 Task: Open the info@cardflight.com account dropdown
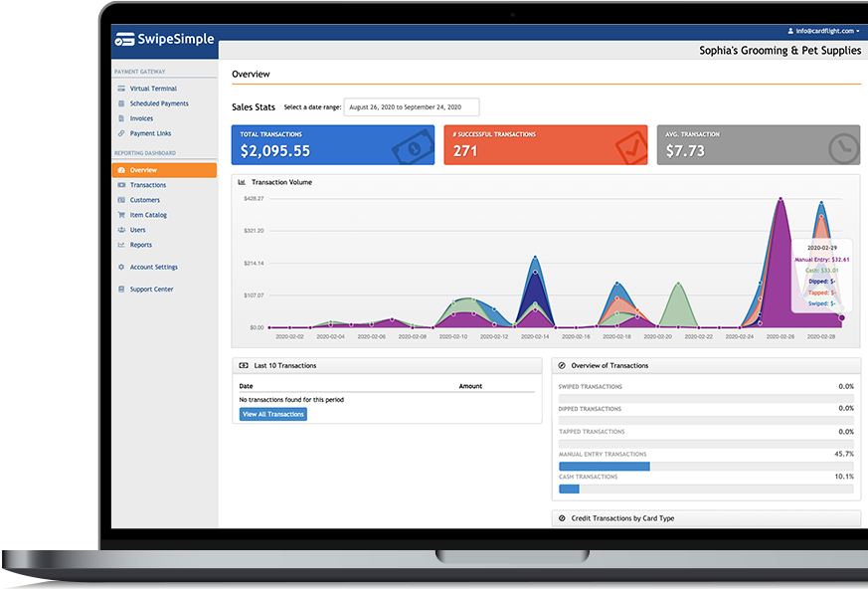(x=823, y=31)
